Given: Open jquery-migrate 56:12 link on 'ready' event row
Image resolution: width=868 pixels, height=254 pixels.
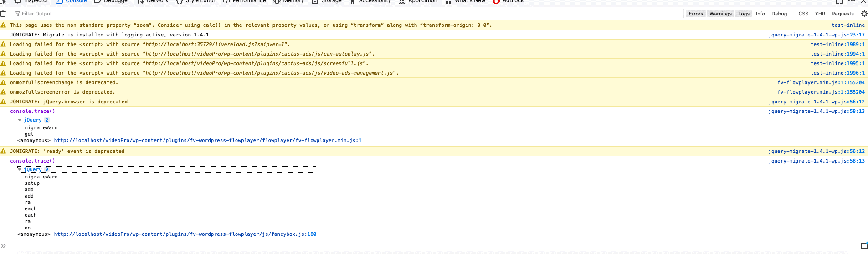Looking at the screenshot, I should [817, 151].
